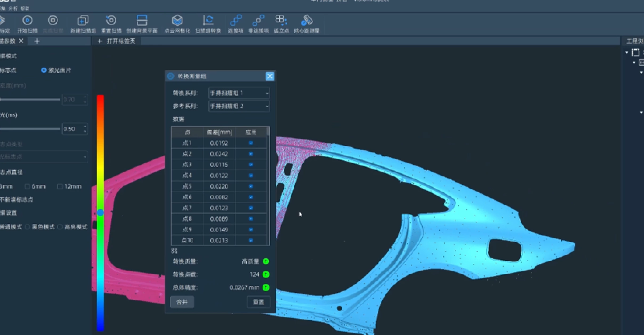
Task: Select the 激光面片 scan mode radio
Action: pos(44,70)
